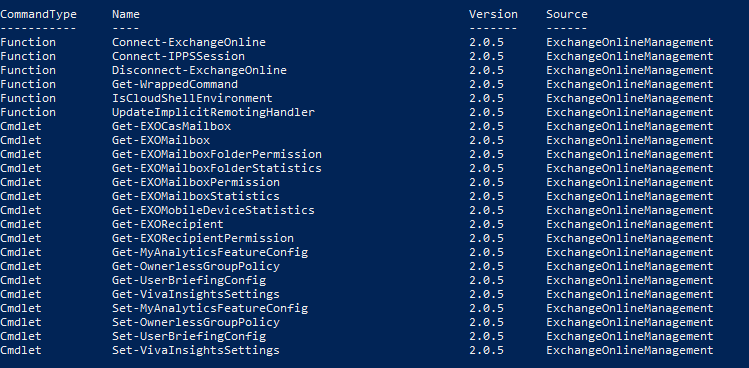Screen dimensions: 749x368
Task: Click the Get-EXOCasMailbox cmdlet name
Action: click(171, 127)
